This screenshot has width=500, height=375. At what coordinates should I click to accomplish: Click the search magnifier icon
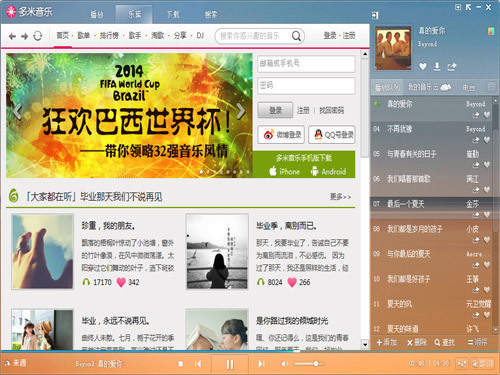tap(296, 36)
